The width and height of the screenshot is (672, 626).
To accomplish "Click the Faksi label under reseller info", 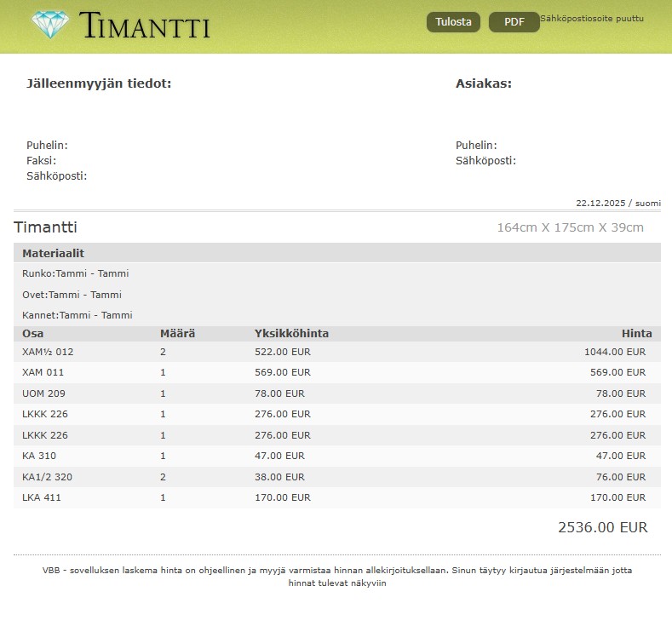I will [x=41, y=160].
